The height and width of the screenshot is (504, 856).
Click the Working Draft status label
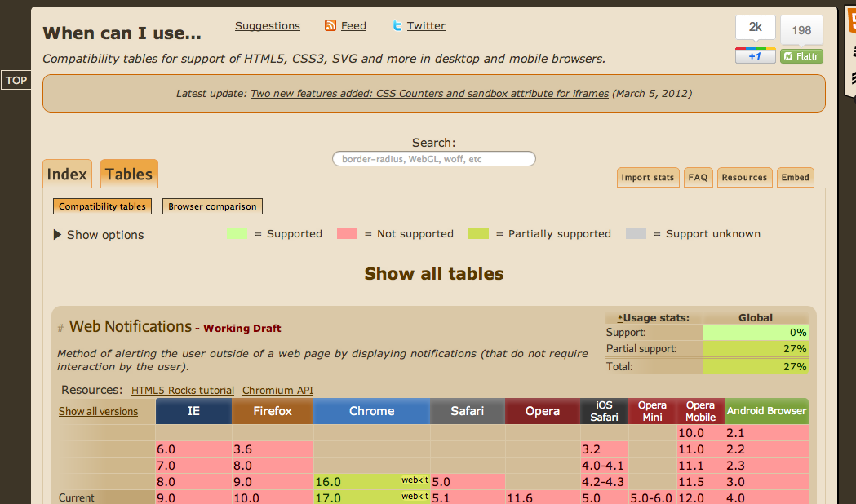[242, 329]
